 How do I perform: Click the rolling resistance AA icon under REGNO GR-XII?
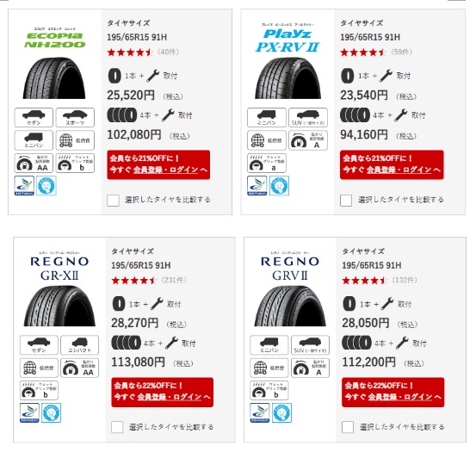coord(79,368)
